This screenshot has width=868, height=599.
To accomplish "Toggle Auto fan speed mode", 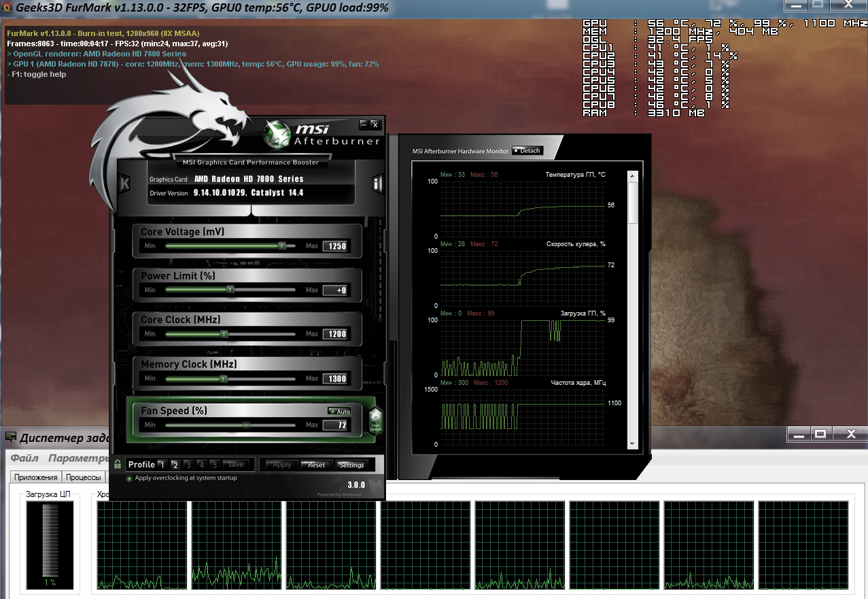I will pos(339,411).
